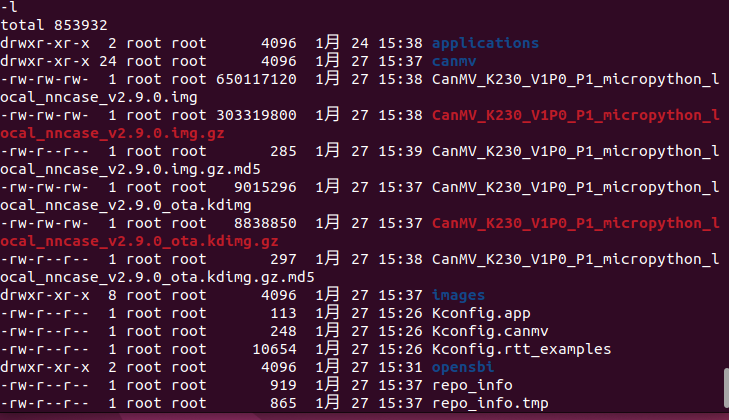
Task: Click the repo_info.tmp file name
Action: [x=489, y=403]
